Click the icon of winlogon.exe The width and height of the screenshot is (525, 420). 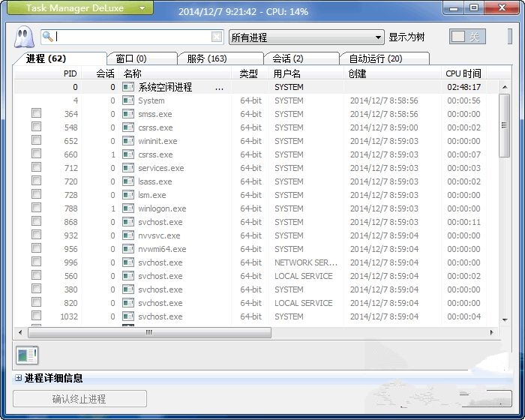tap(128, 208)
